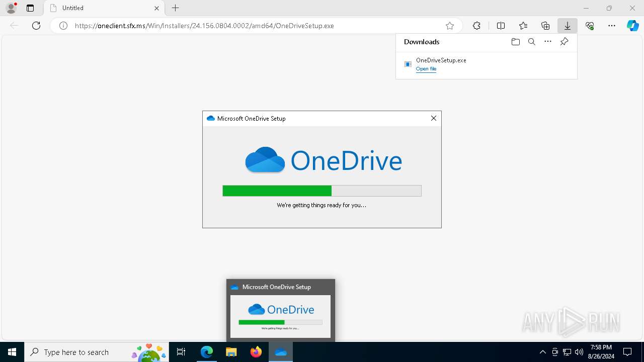View site information icon in address bar
The image size is (644, 362).
[x=63, y=26]
